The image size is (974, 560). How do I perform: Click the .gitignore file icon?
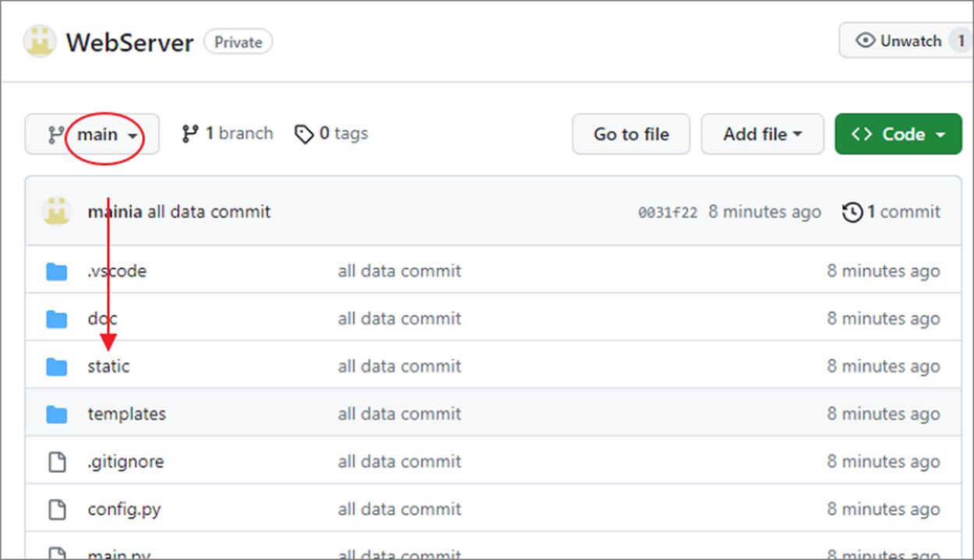[x=57, y=462]
